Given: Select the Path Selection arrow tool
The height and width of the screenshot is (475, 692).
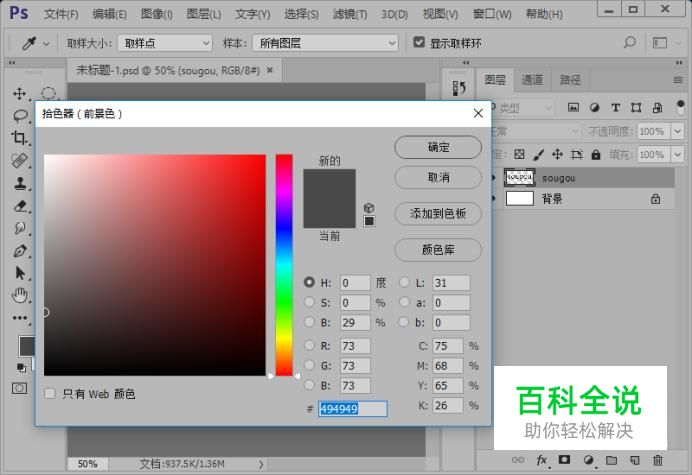Looking at the screenshot, I should point(20,273).
